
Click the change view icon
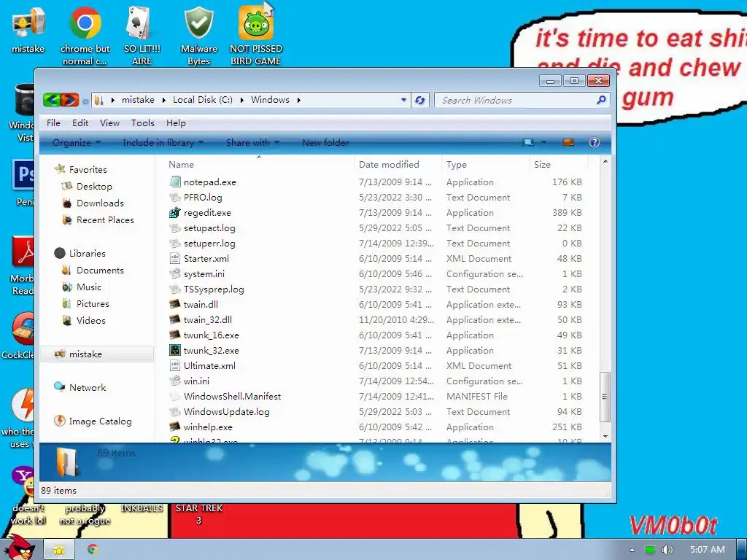528,142
